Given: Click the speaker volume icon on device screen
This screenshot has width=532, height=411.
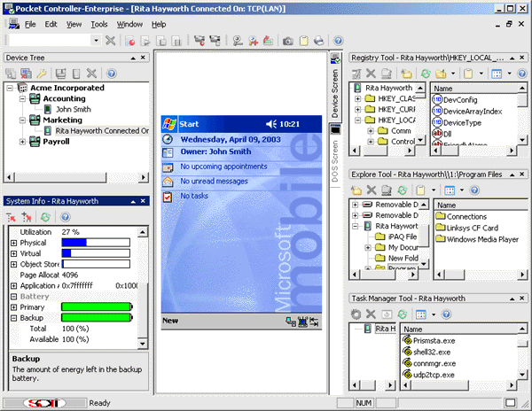Looking at the screenshot, I should pos(271,124).
